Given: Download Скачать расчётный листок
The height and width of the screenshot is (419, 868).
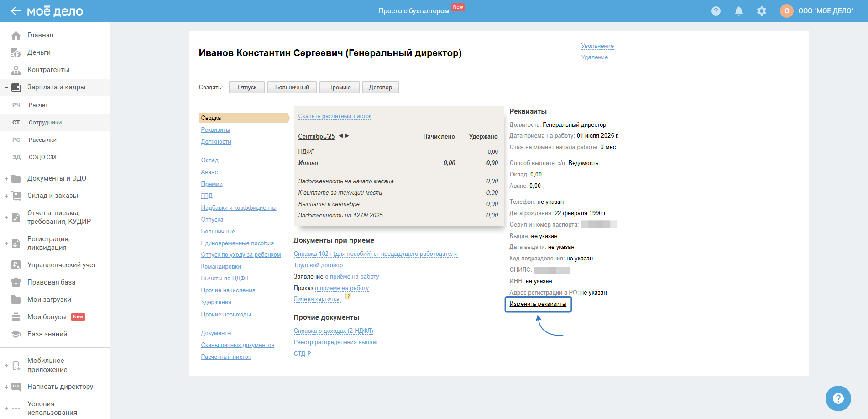Looking at the screenshot, I should [x=335, y=116].
